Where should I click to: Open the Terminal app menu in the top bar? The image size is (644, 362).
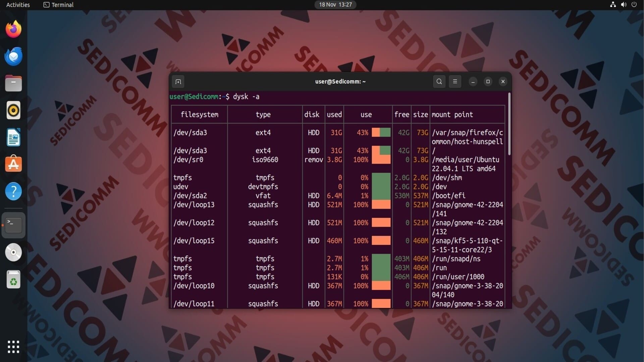58,5
